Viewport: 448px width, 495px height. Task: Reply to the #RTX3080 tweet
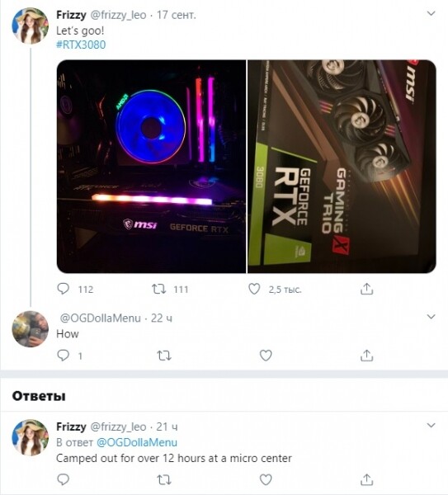[x=63, y=289]
